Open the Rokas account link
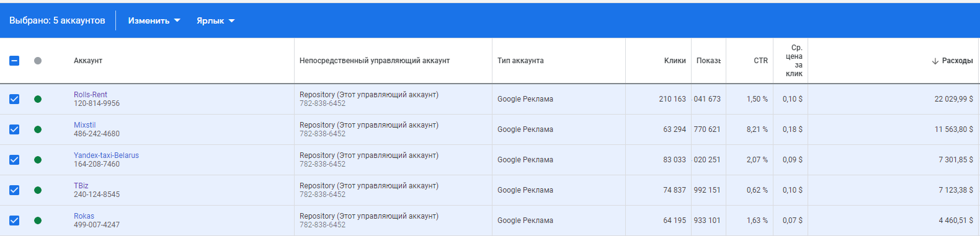The width and height of the screenshot is (980, 236). pos(84,216)
